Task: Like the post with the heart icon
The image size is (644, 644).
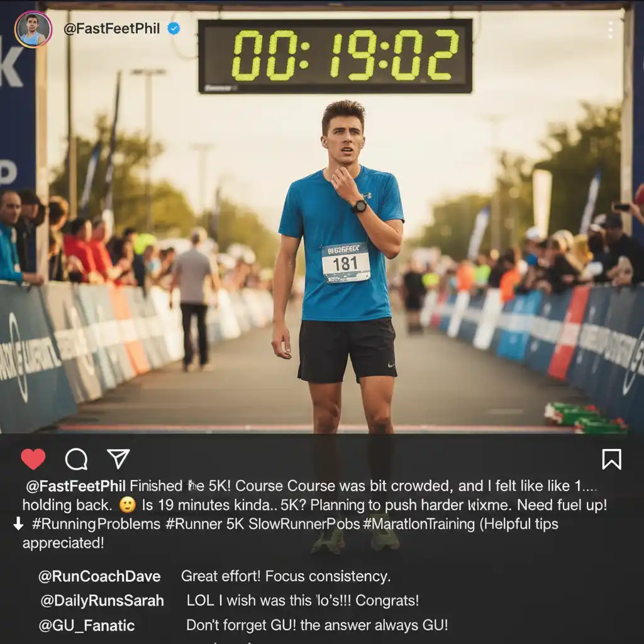Action: (x=33, y=458)
